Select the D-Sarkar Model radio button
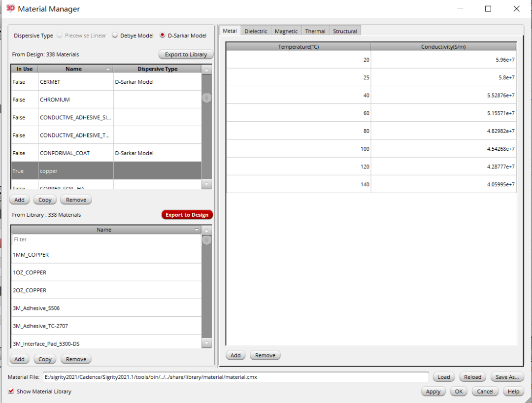 coord(163,35)
